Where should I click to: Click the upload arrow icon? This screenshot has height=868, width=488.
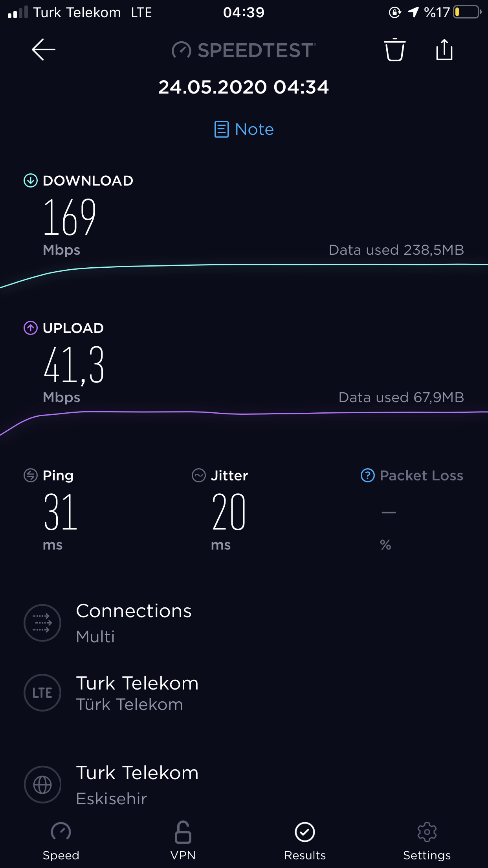coord(31,328)
